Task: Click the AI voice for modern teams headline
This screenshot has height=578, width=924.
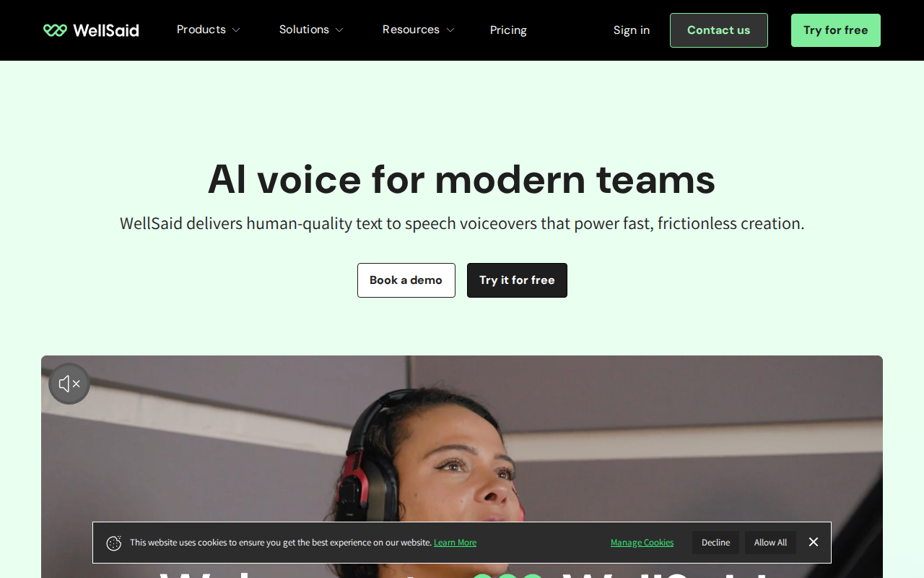Action: [461, 179]
